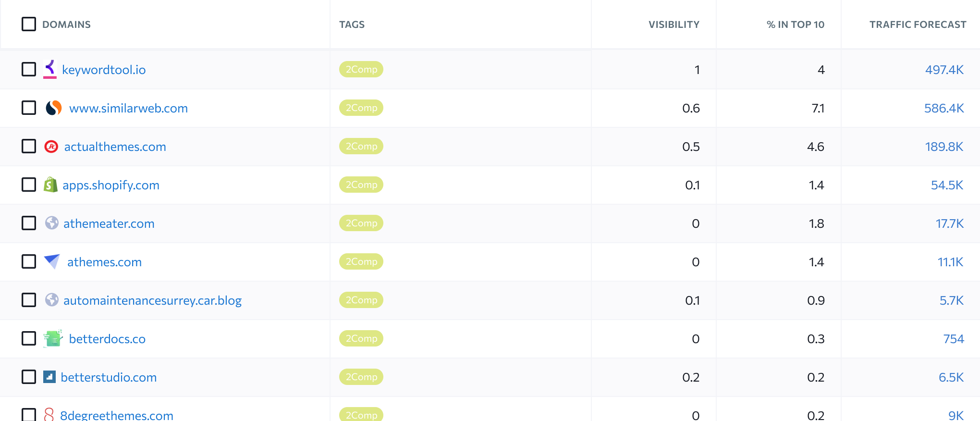Open the 754 traffic forecast value
The height and width of the screenshot is (421, 980).
point(954,339)
